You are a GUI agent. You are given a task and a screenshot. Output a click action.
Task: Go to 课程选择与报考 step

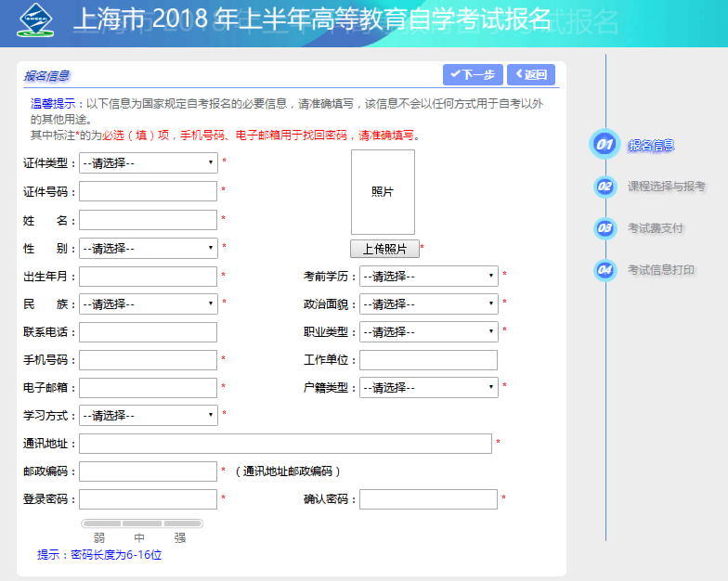coord(666,187)
